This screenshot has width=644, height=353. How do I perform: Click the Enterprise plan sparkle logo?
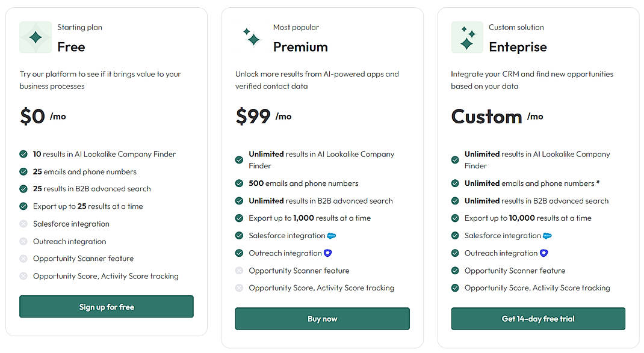pos(466,37)
